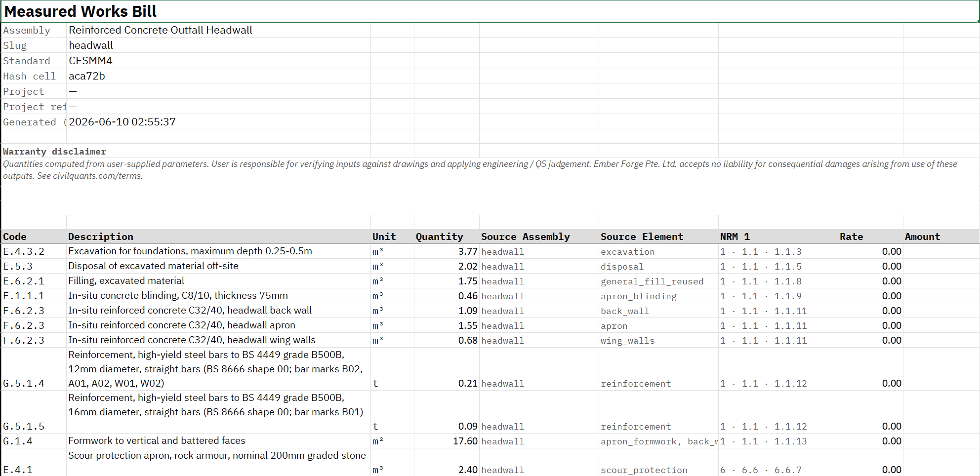Image resolution: width=980 pixels, height=476 pixels.
Task: Click the 'Source Element' column header
Action: pyautogui.click(x=658, y=237)
